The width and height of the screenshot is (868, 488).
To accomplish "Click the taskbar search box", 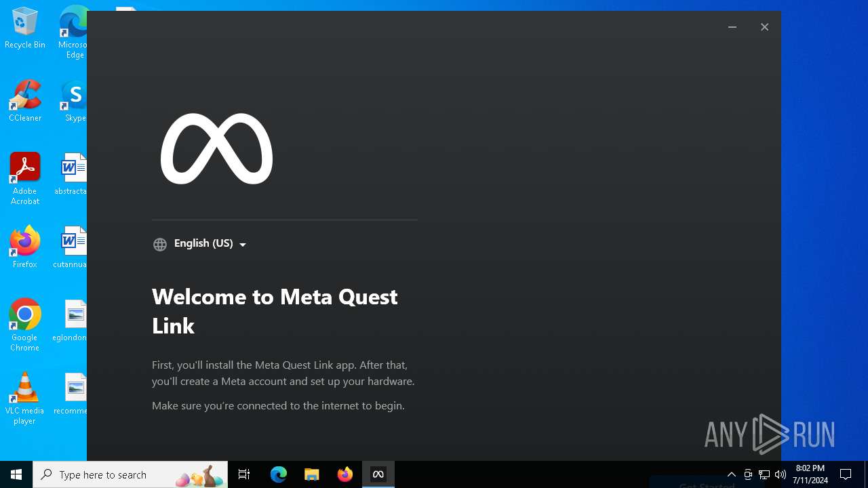I will [130, 474].
